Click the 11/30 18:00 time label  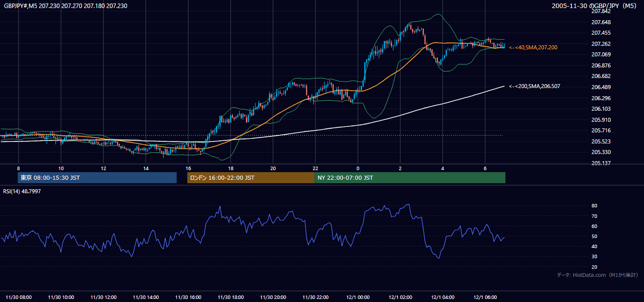[230, 297]
